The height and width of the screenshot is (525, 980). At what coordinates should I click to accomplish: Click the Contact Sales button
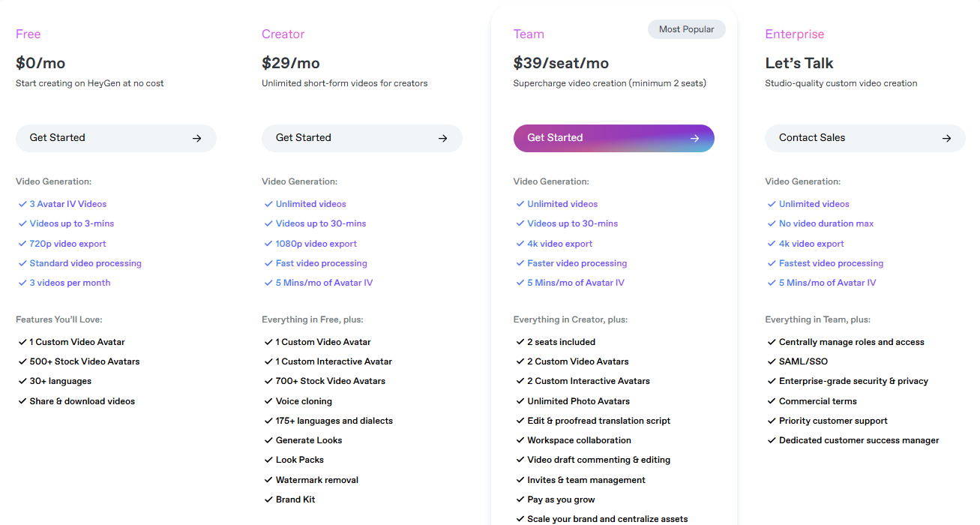pos(865,138)
